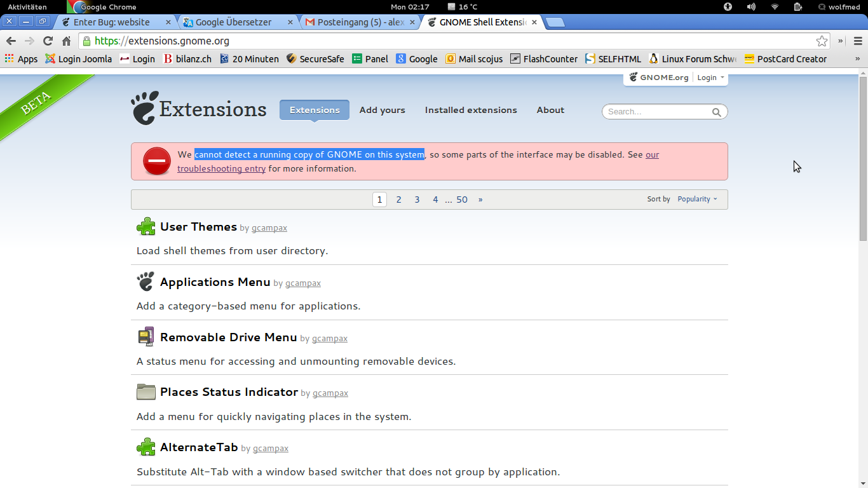Open the Chrome menu hamburger icon
This screenshot has width=868, height=488.
(858, 41)
